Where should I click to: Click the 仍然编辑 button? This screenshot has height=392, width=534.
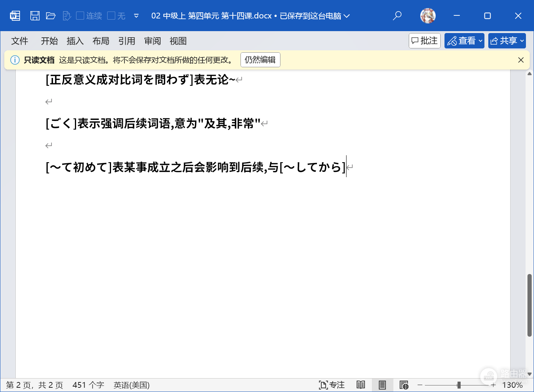[260, 60]
